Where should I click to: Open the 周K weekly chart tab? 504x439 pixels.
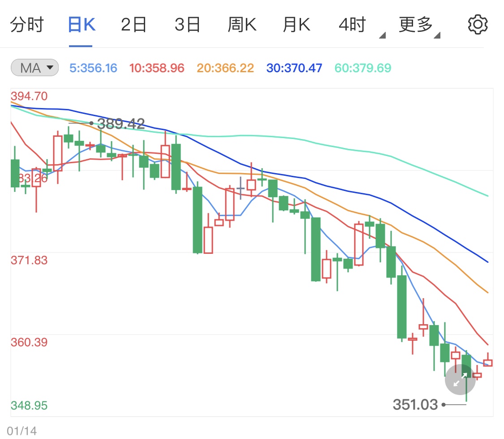pos(242,25)
